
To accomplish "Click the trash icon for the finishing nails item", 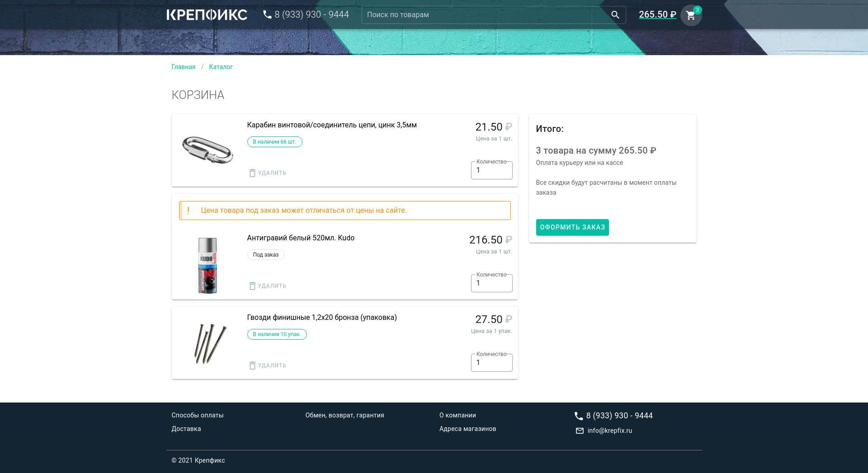I will (x=252, y=365).
